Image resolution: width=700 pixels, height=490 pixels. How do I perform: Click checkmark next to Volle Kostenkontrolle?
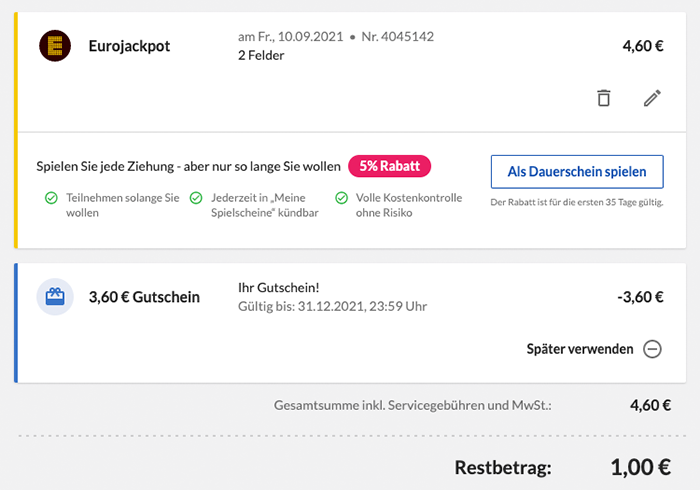(341, 198)
